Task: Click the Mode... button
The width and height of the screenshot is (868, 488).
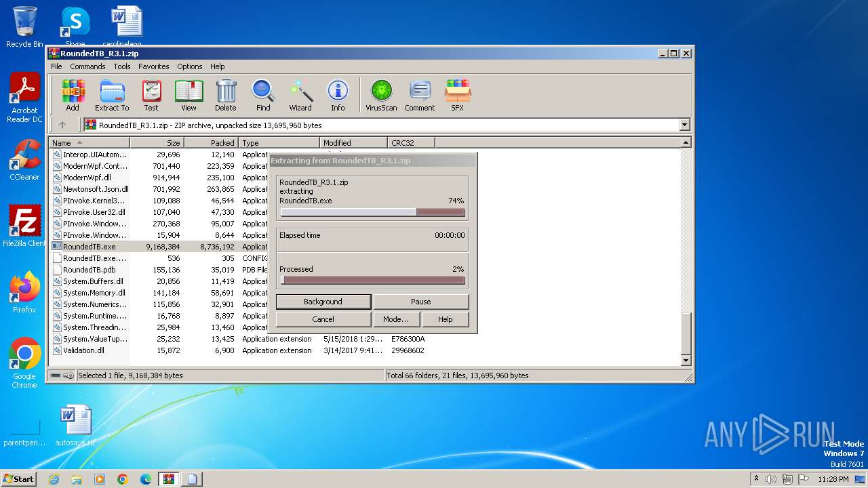Action: click(x=396, y=319)
